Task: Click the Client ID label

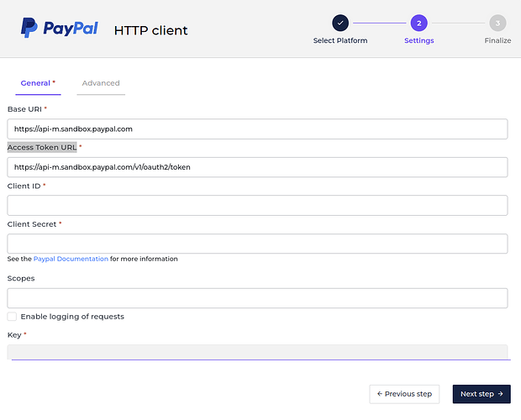Action: pos(24,186)
